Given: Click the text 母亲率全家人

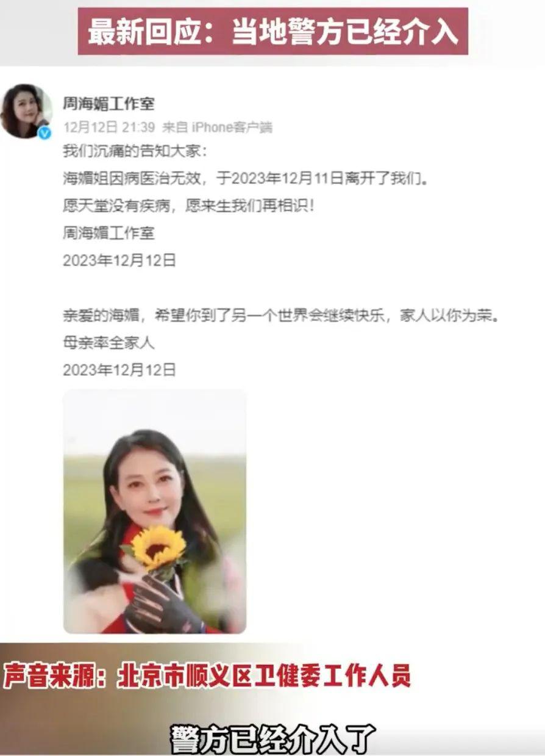Looking at the screenshot, I should click(109, 343).
